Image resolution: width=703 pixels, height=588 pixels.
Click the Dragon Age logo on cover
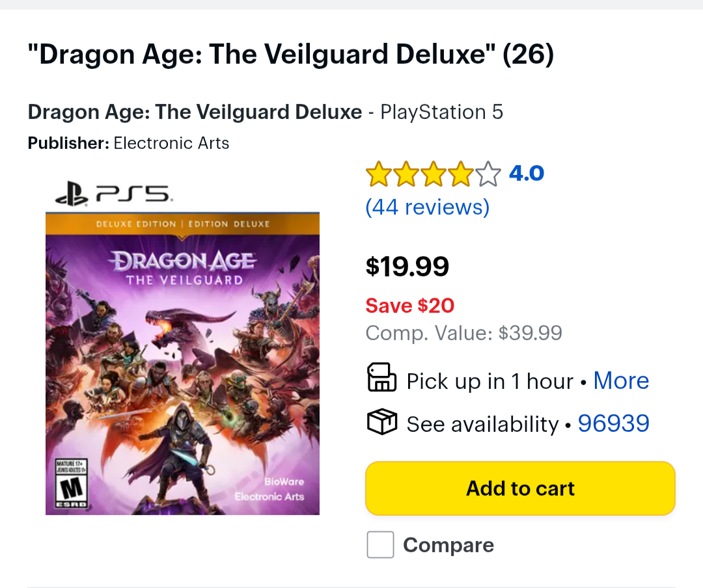(x=184, y=268)
